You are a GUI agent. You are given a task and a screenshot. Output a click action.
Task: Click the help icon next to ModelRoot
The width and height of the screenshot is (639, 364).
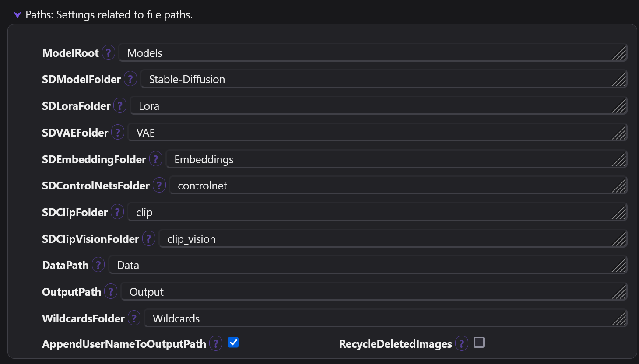109,53
